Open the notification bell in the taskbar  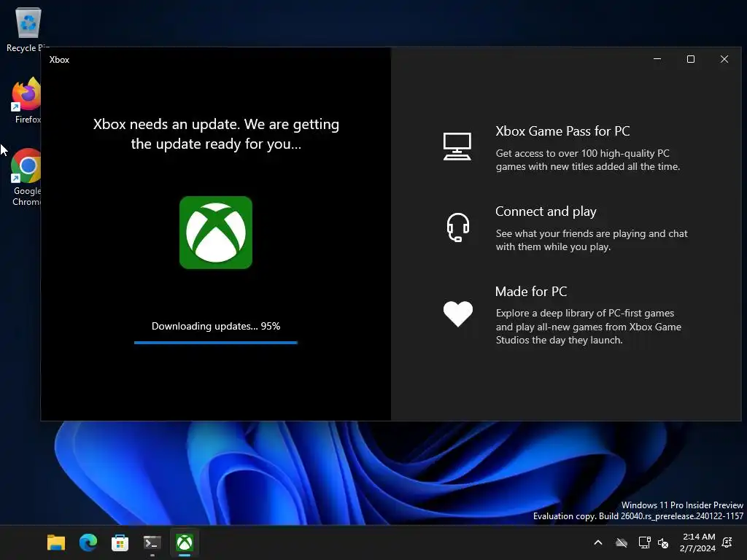click(x=727, y=542)
